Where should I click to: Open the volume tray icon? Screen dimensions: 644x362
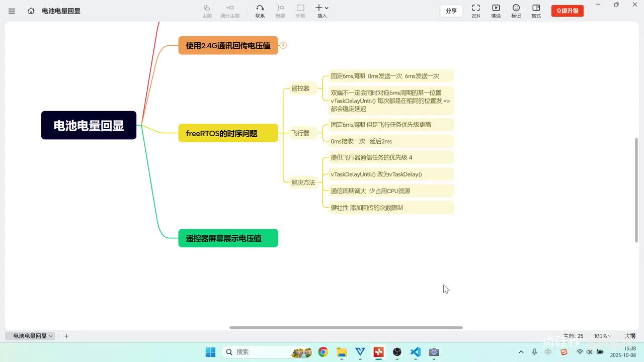[x=590, y=352]
